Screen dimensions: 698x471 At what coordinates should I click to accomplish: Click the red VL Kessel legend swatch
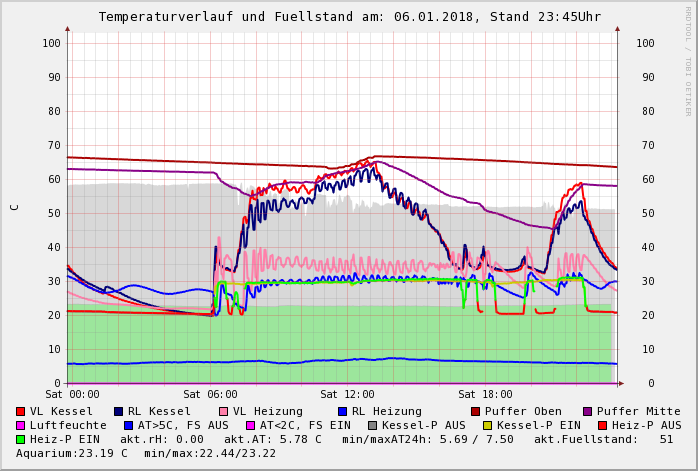(x=20, y=411)
